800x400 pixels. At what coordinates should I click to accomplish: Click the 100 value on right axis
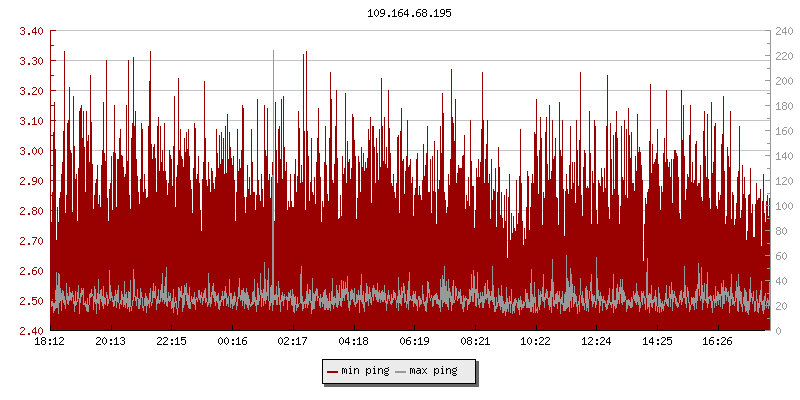783,206
